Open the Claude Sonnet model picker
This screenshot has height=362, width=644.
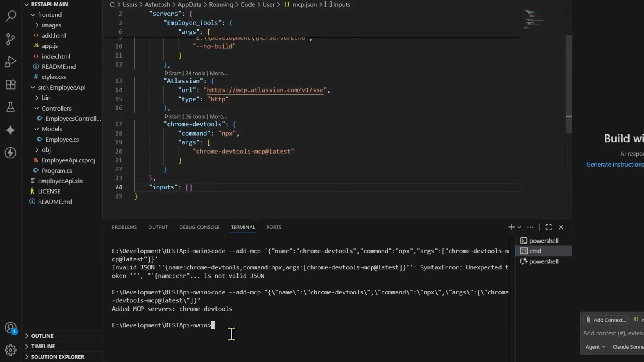point(627,347)
